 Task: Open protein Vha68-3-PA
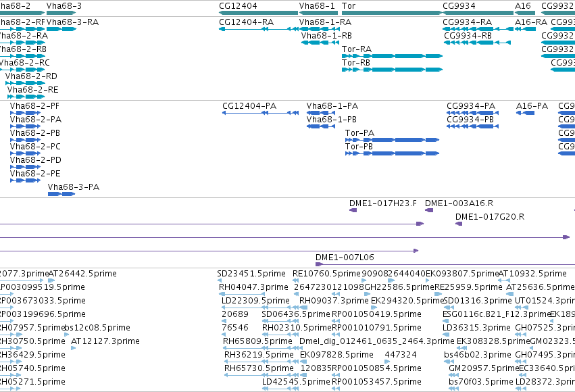coord(74,187)
